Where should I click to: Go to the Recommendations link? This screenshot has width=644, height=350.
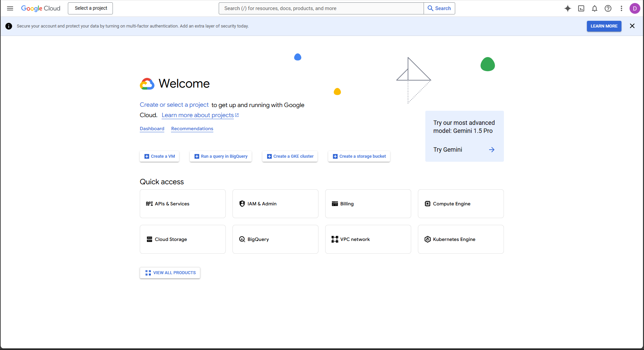tap(192, 129)
